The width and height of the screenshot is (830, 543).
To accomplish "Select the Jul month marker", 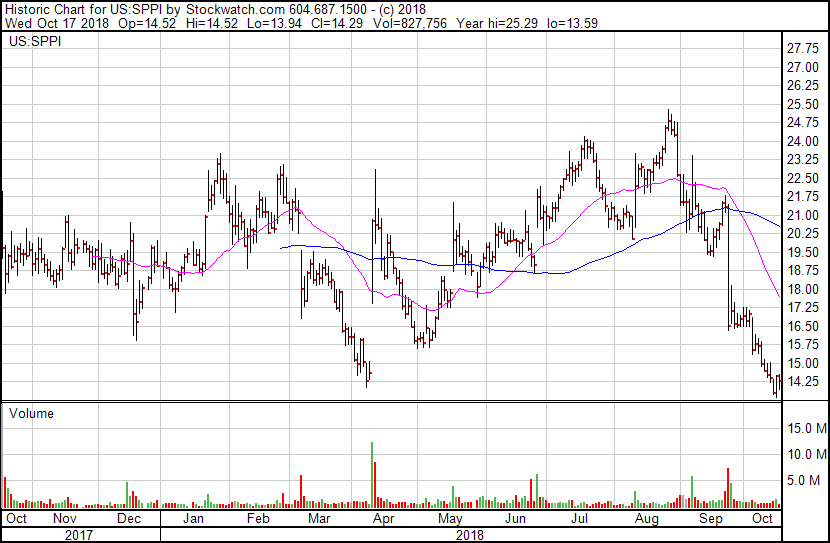I will [x=580, y=519].
